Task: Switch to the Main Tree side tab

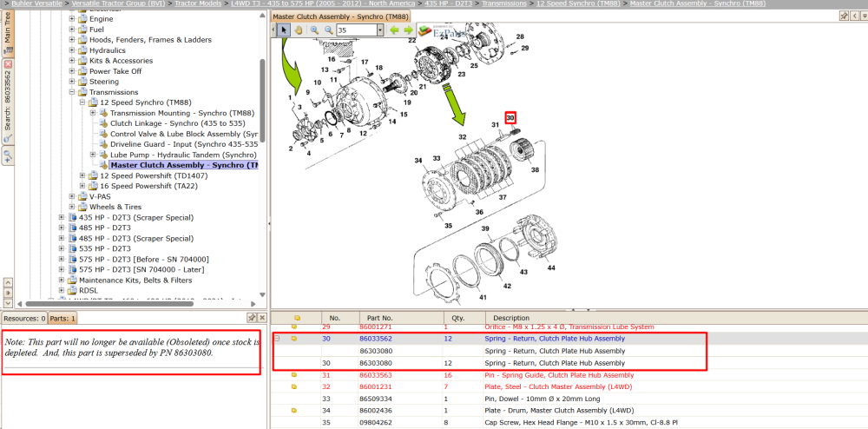Action: 8,32
